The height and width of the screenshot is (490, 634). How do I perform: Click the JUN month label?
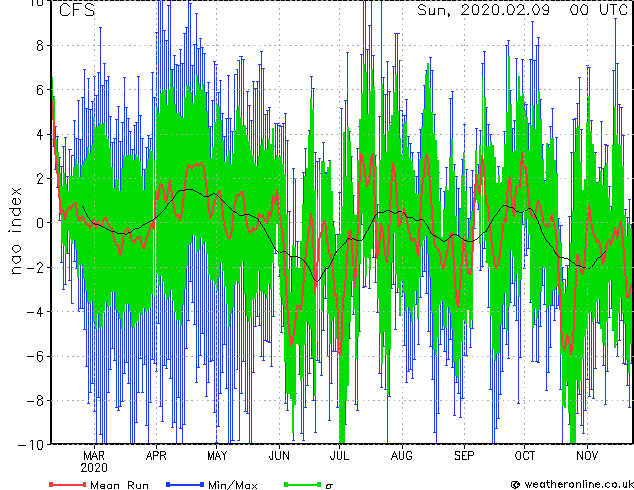point(279,456)
